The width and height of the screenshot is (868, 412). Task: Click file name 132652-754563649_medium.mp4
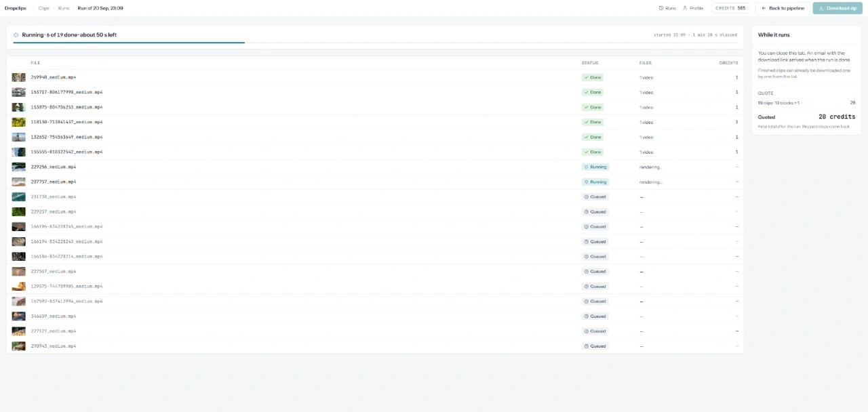point(66,137)
